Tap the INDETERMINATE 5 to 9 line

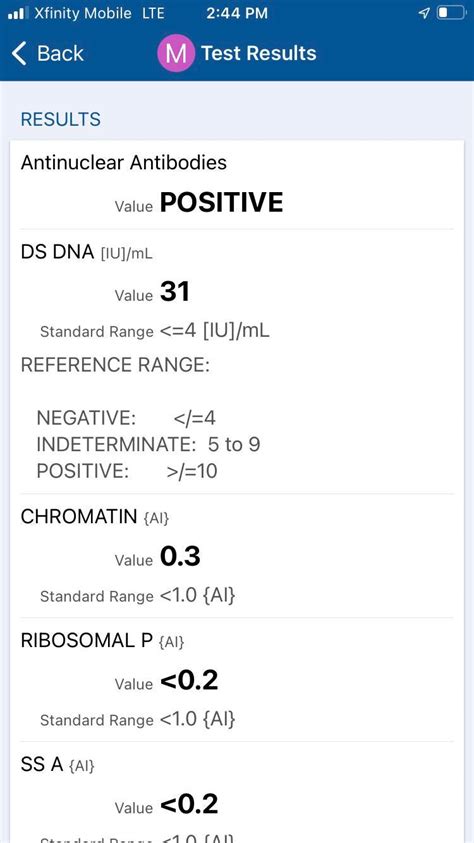[x=149, y=445]
